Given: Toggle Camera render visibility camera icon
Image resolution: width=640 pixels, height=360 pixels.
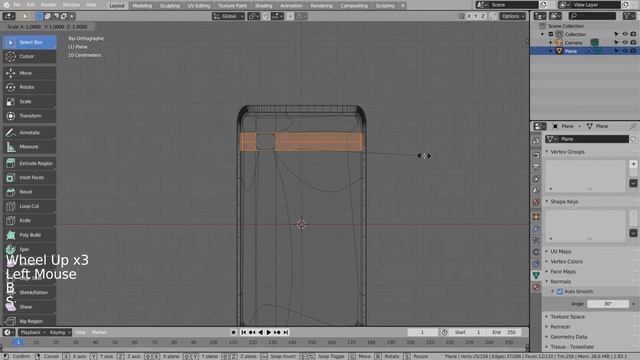Looking at the screenshot, I should [633, 42].
